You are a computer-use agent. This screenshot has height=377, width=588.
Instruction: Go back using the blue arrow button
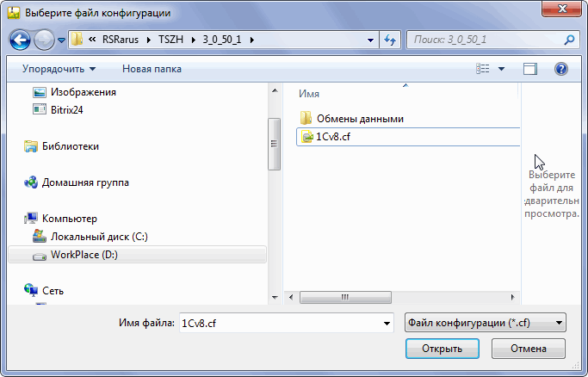20,40
